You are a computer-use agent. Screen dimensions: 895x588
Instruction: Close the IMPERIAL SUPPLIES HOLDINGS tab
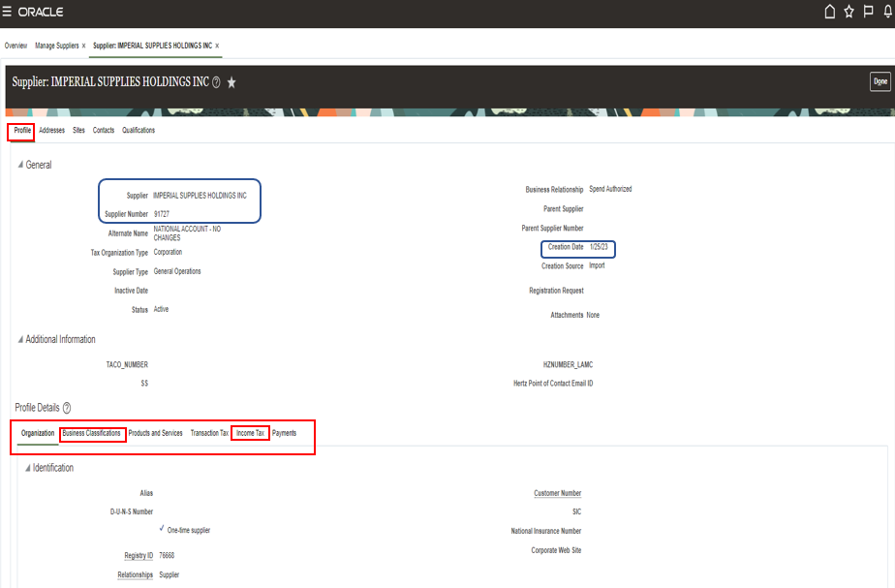pyautogui.click(x=217, y=46)
